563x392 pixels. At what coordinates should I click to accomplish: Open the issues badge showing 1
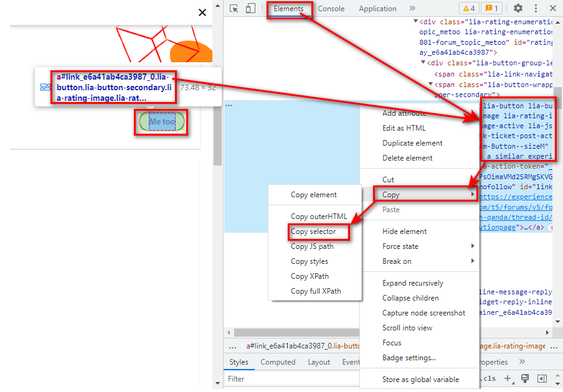pyautogui.click(x=490, y=8)
